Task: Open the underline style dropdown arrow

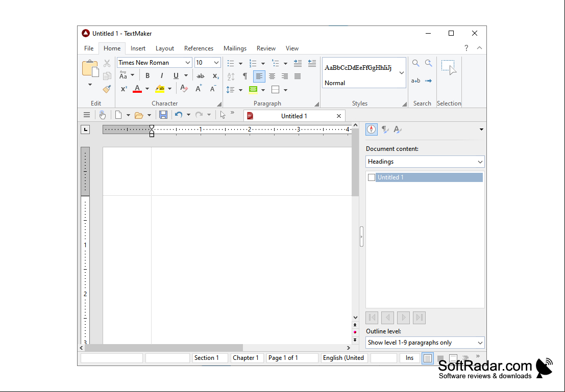Action: (x=186, y=75)
